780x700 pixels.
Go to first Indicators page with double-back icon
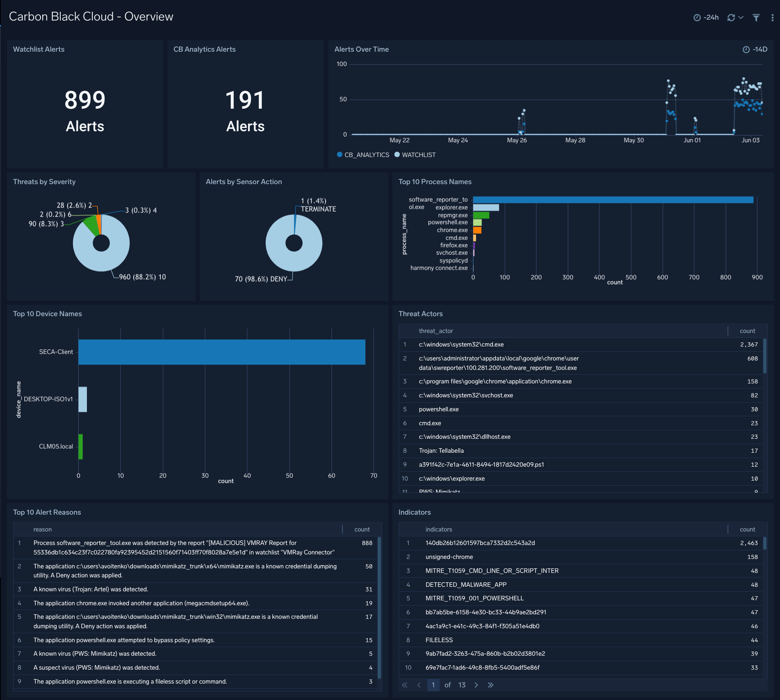coord(404,684)
